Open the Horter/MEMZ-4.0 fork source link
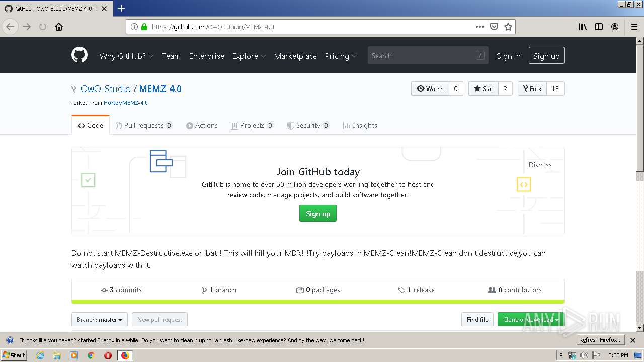The width and height of the screenshot is (644, 362). [126, 103]
